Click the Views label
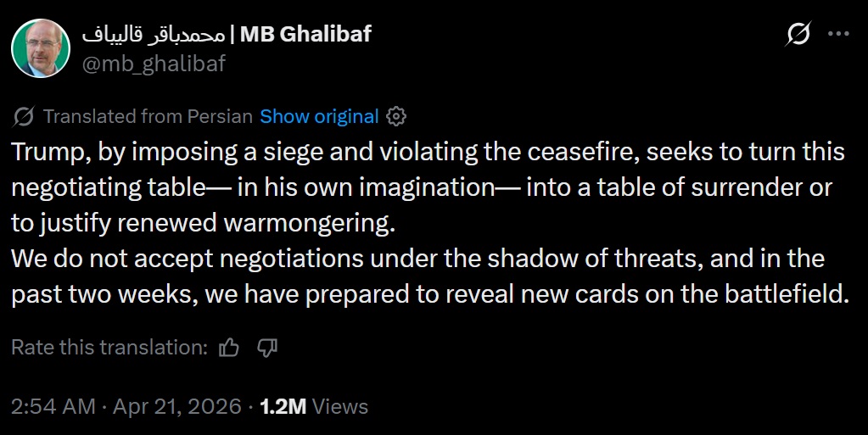This screenshot has height=435, width=868. (x=340, y=406)
